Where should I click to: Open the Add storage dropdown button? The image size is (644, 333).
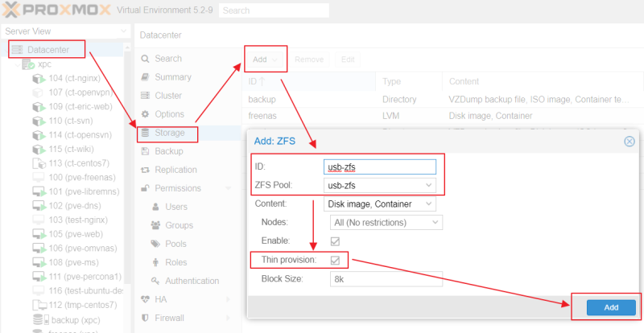pos(266,60)
